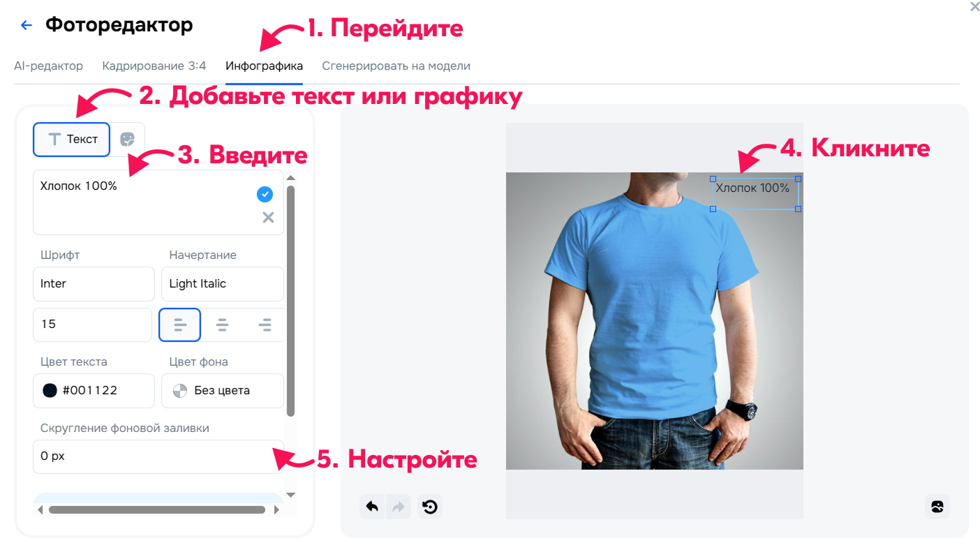Viewport: 980px width, 552px height.
Task: Click the Текст button
Action: click(x=72, y=139)
